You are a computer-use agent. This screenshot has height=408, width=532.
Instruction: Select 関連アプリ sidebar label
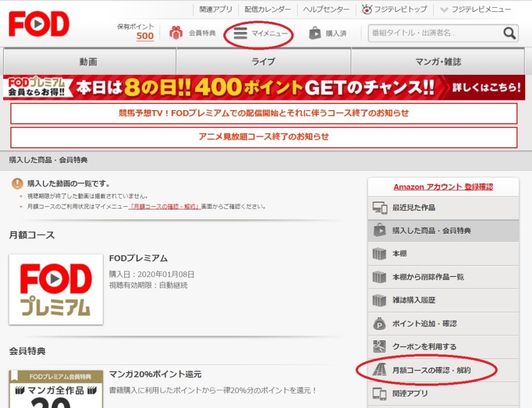click(410, 393)
